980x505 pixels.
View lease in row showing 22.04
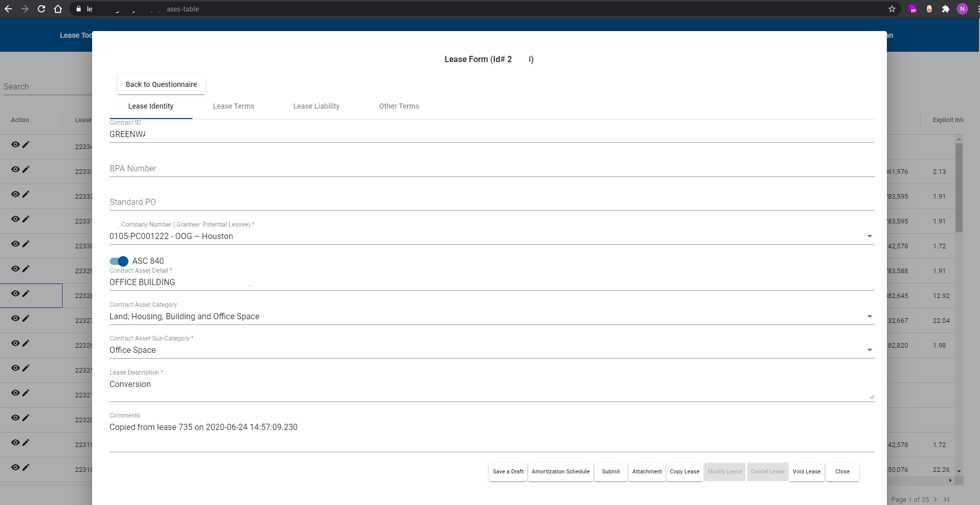click(x=16, y=318)
